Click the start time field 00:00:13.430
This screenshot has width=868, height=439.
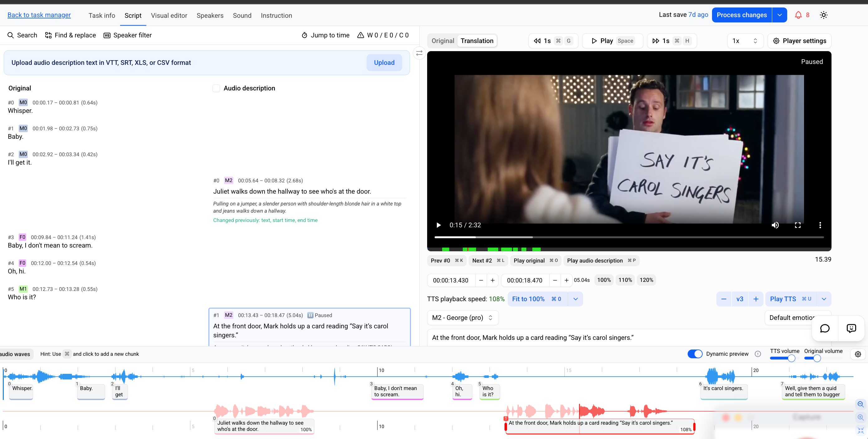click(451, 280)
